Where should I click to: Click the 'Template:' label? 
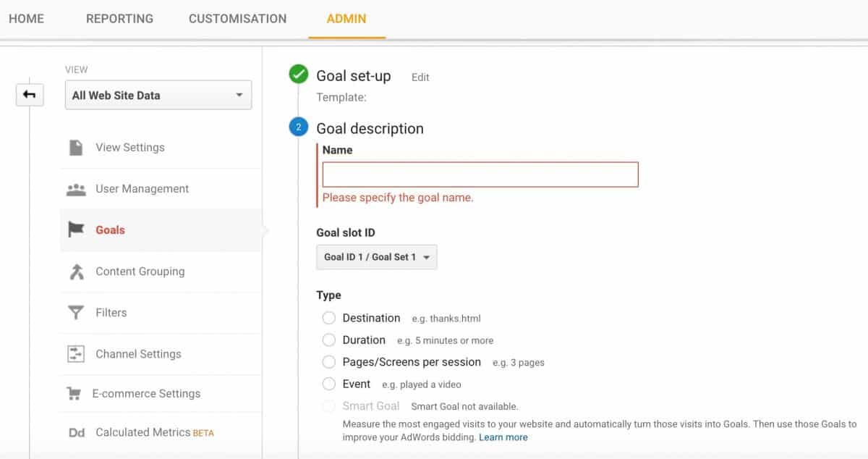pos(341,97)
